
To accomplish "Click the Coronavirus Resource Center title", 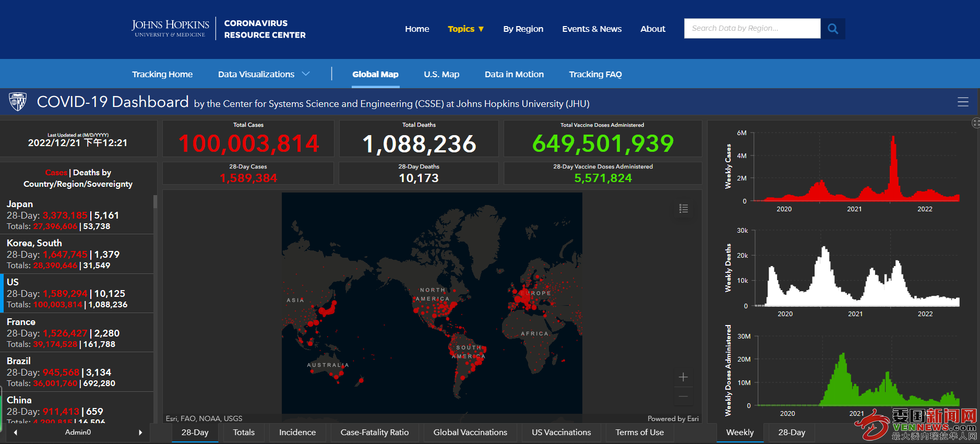I will (265, 29).
